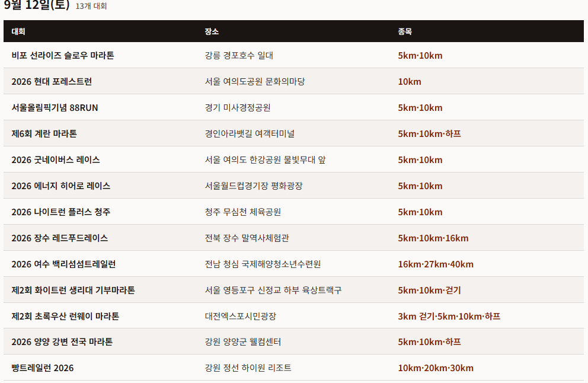588x383 pixels.
Task: Select the 9월 12일(토) date heading
Action: pos(37,5)
